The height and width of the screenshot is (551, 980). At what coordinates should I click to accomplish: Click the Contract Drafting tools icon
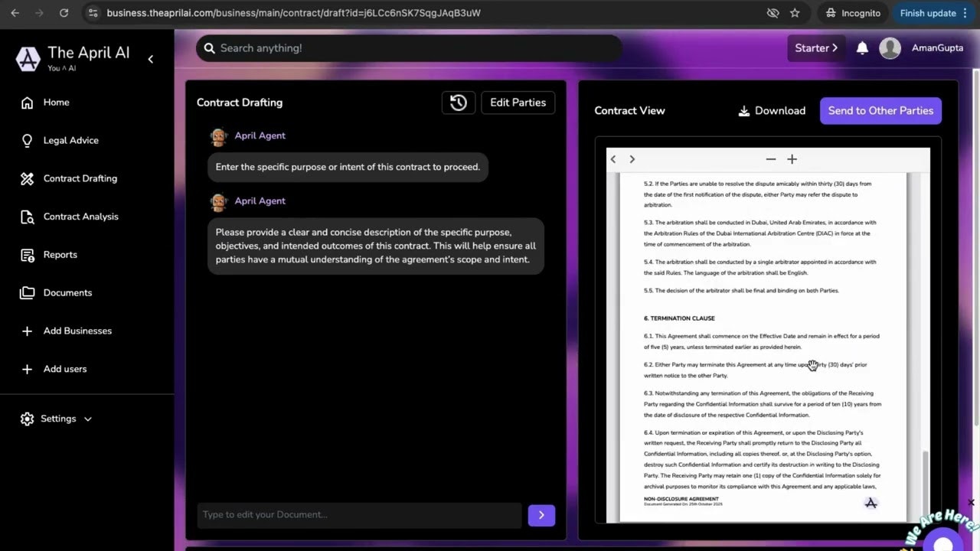(x=28, y=178)
